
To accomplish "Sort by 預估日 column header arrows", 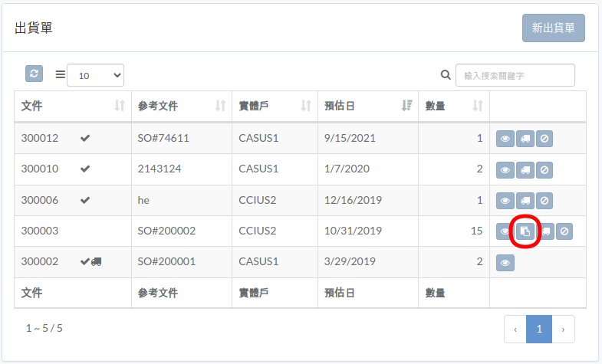I will click(x=406, y=106).
